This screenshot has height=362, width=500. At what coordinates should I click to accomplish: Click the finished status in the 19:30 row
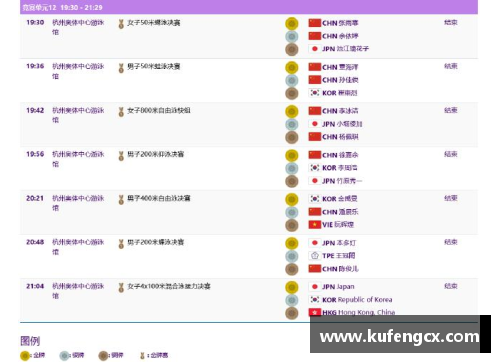click(x=451, y=22)
